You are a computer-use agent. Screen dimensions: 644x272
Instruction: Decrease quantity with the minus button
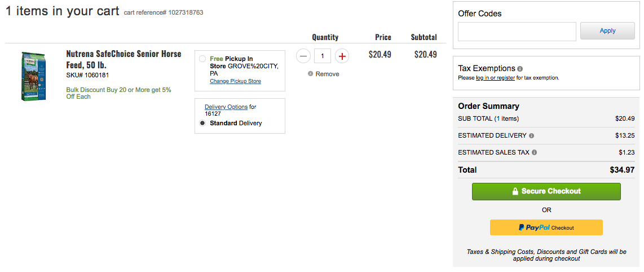pyautogui.click(x=303, y=56)
